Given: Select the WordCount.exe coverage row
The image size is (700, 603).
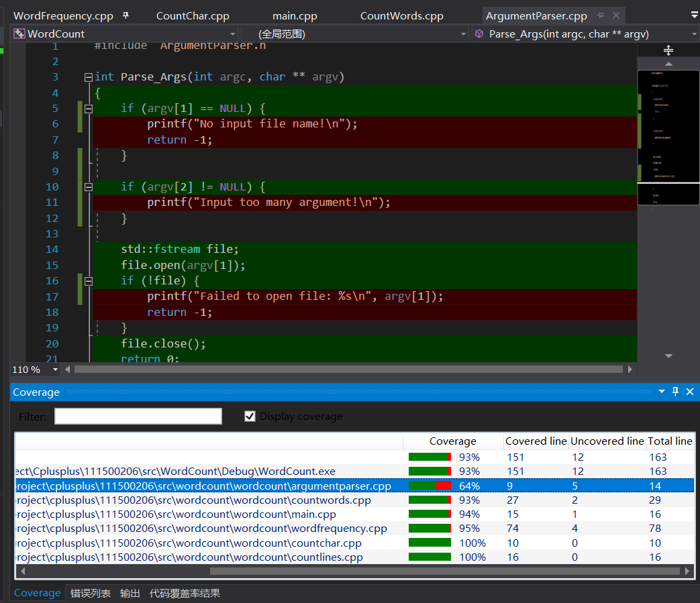Looking at the screenshot, I should tap(355, 472).
